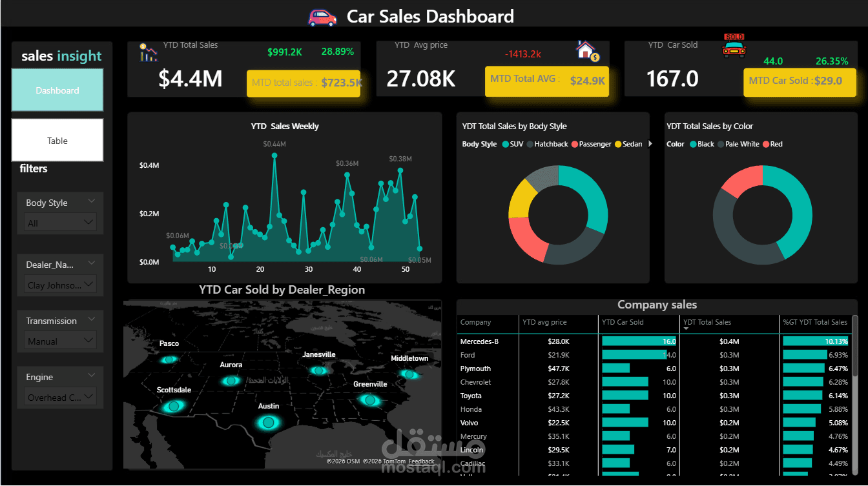Screen dimensions: 868x486
Task: Click the chart icon in the YTD Total Sales card
Action: (x=148, y=52)
